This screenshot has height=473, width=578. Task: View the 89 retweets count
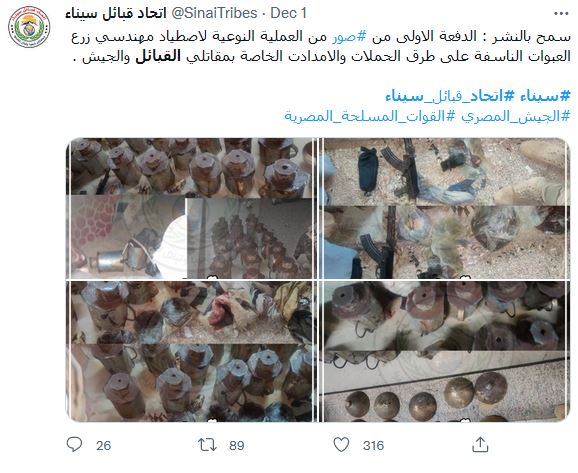237,445
